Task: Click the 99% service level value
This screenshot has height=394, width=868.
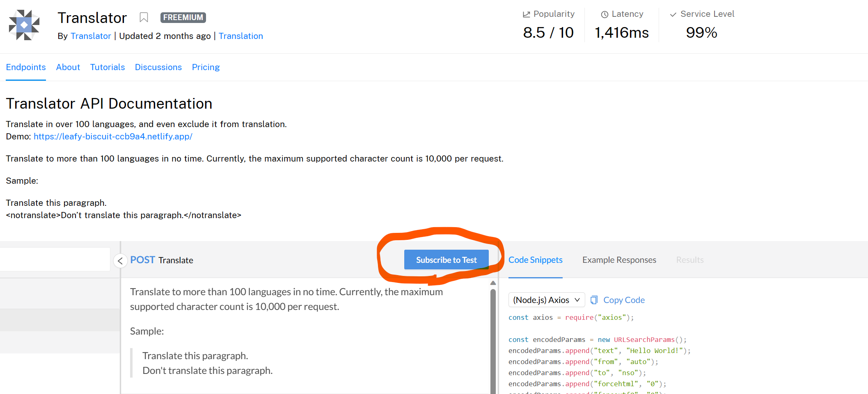Action: (701, 32)
